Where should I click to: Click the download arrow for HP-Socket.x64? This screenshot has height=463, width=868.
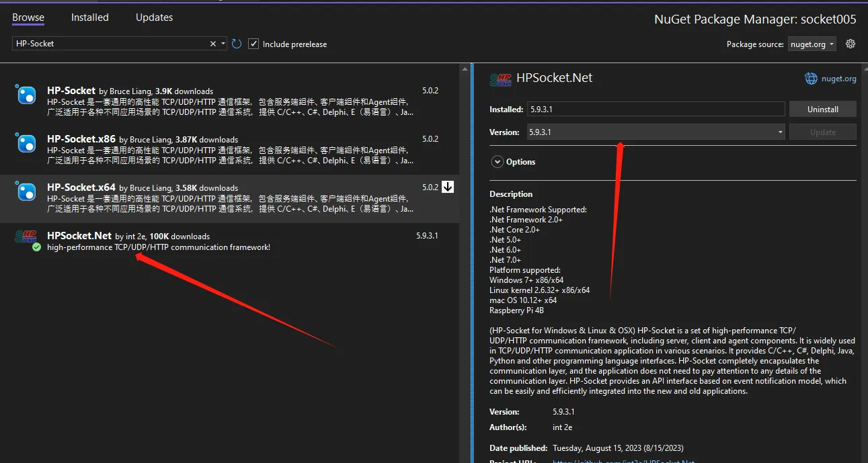coord(448,187)
